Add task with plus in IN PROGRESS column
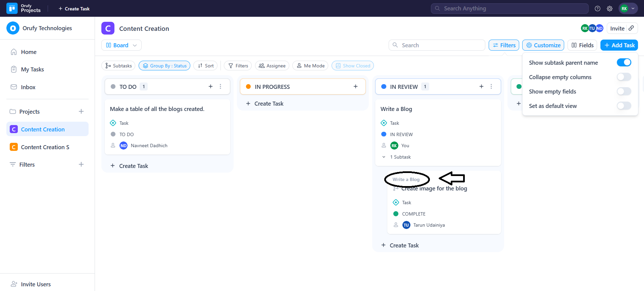 click(355, 86)
